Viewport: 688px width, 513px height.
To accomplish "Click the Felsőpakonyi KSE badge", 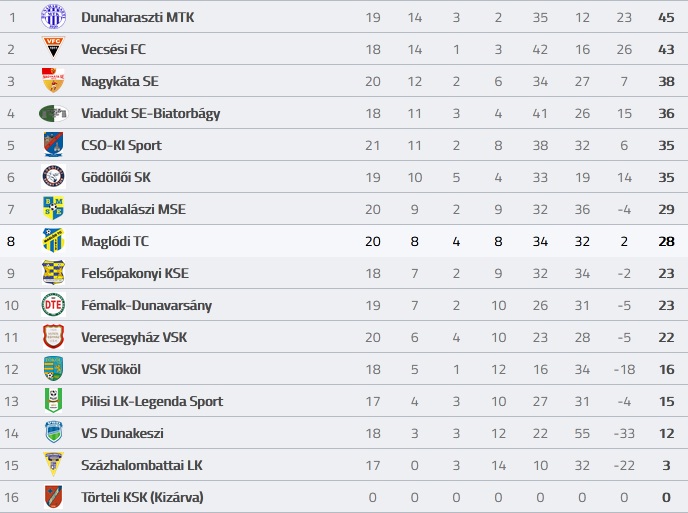I will coord(53,273).
